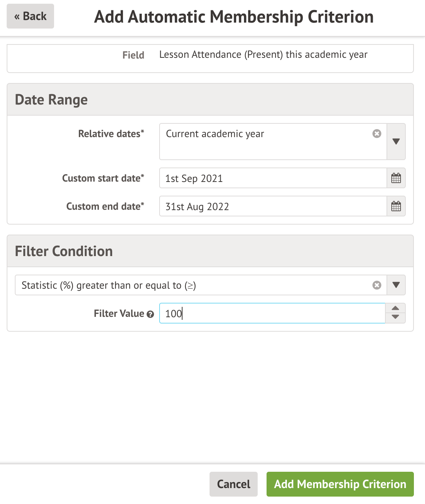Click the Cancel button
Screen dimensions: 425x504
click(233, 484)
